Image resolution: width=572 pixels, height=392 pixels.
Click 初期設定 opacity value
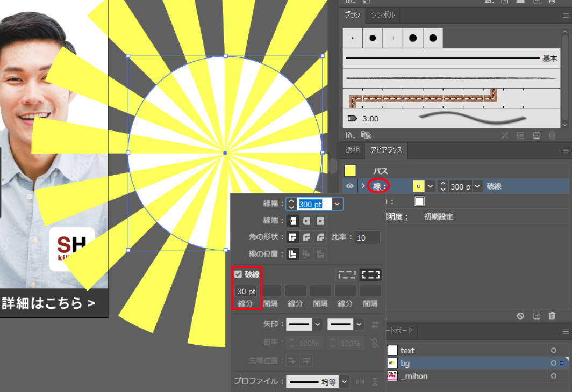point(439,217)
